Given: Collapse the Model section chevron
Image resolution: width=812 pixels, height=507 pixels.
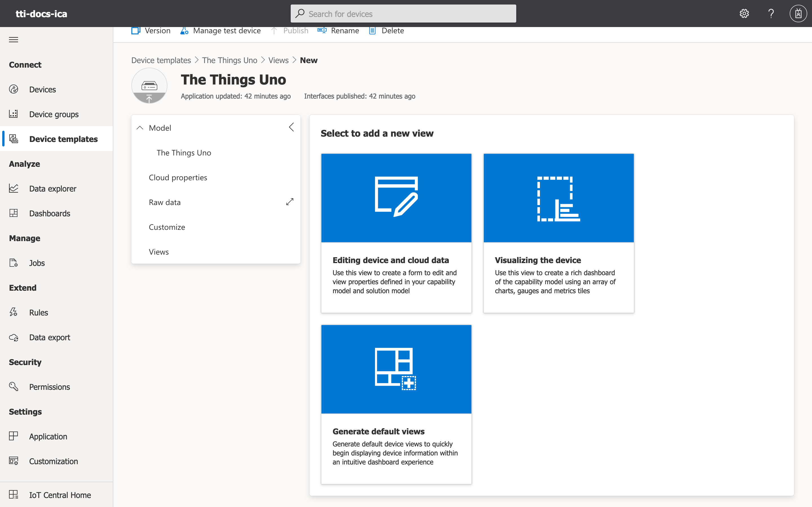Looking at the screenshot, I should click(x=140, y=128).
